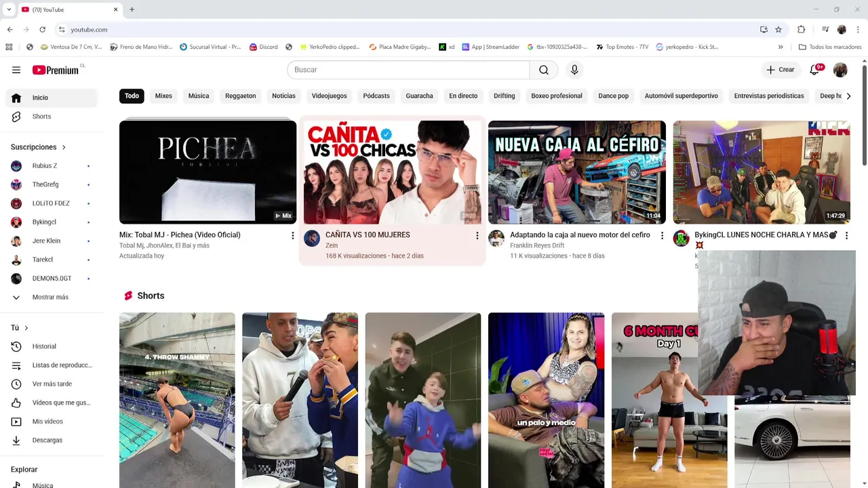
Task: Play the CAÑITA VS 100 CHICAS thumbnail
Action: point(393,172)
